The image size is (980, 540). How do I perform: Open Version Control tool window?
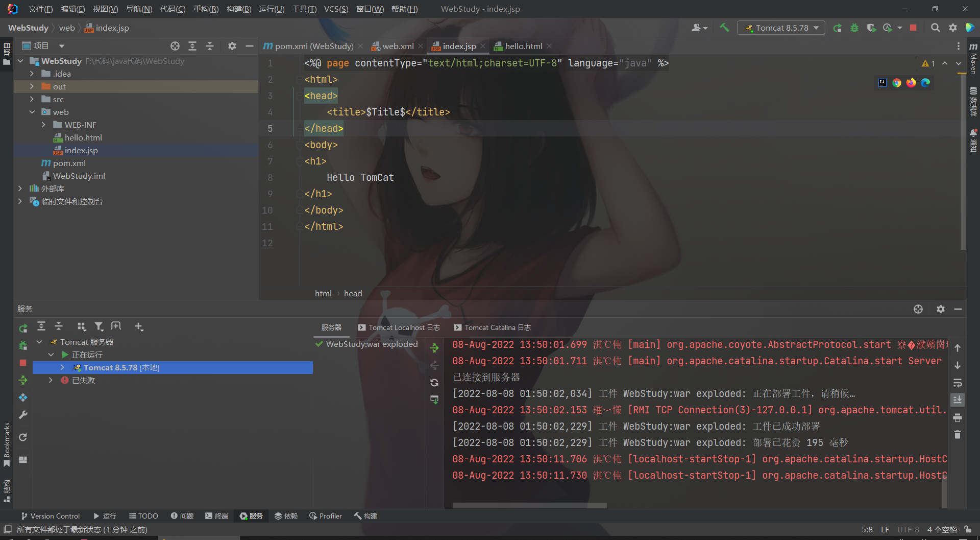(x=50, y=516)
